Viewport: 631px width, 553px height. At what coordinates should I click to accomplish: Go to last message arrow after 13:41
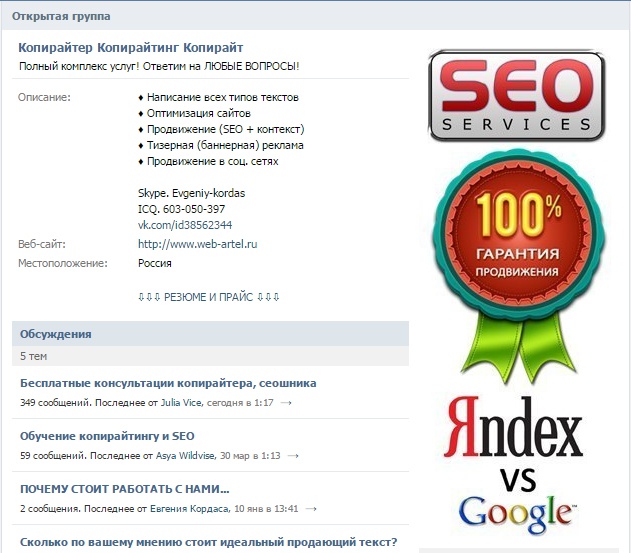pos(311,509)
